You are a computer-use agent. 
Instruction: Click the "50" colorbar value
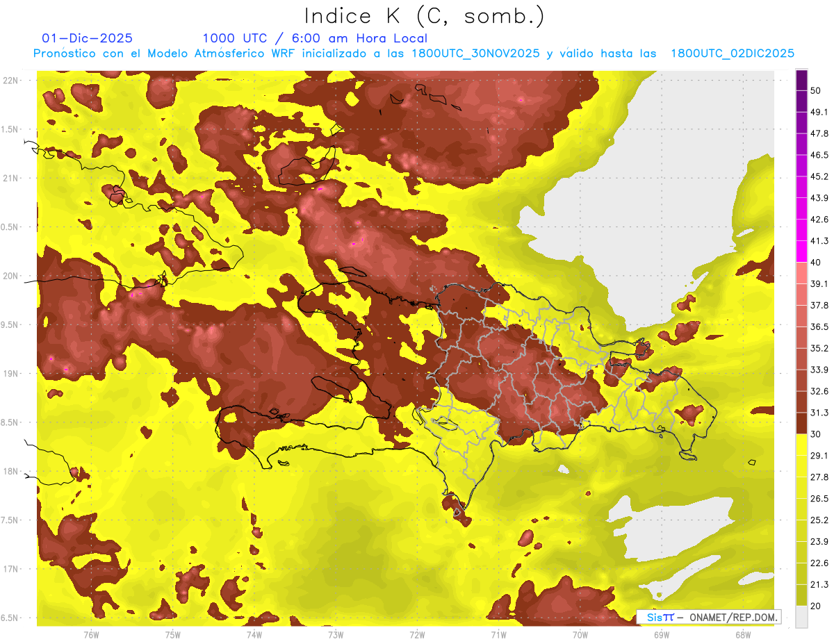click(817, 90)
